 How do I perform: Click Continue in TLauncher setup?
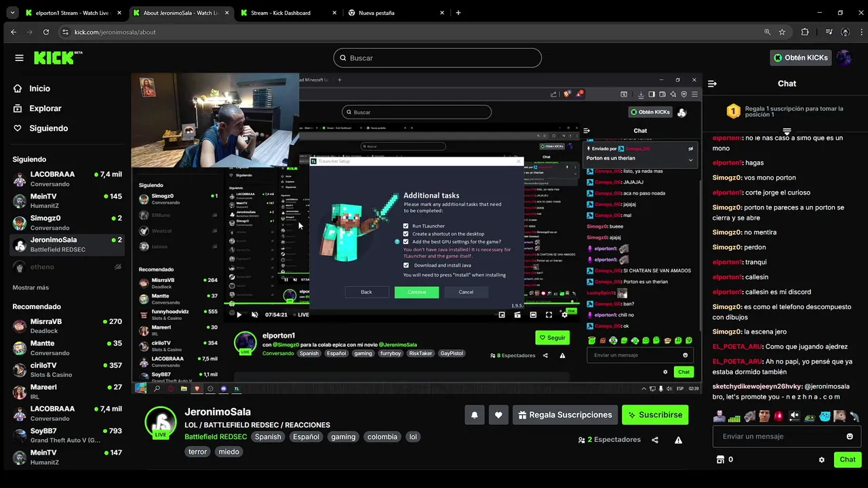417,292
